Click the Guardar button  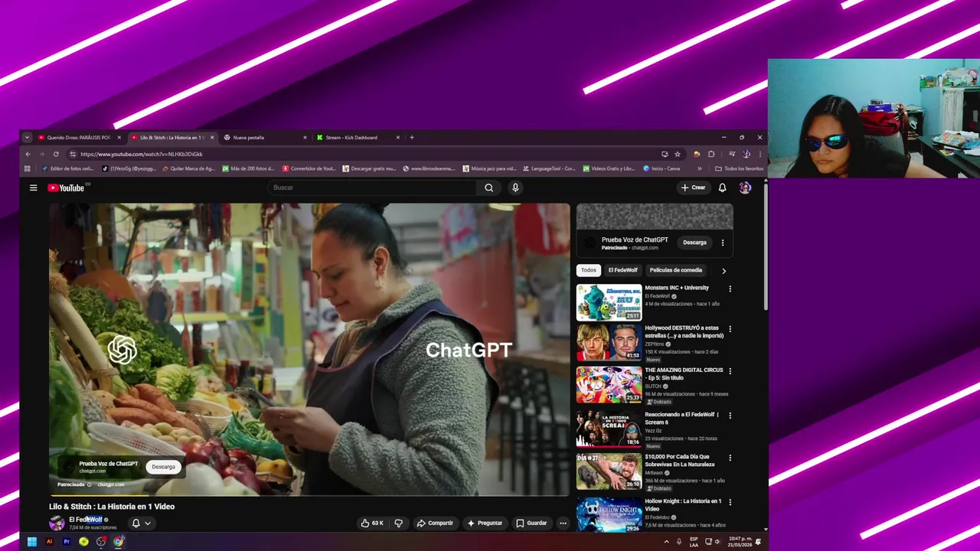(x=531, y=523)
